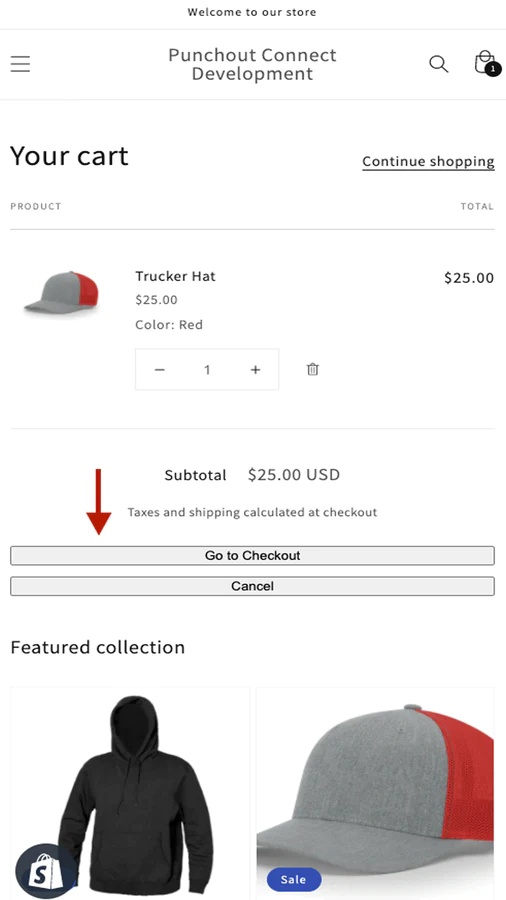
Task: Click the Featured collection heading
Action: (x=98, y=647)
